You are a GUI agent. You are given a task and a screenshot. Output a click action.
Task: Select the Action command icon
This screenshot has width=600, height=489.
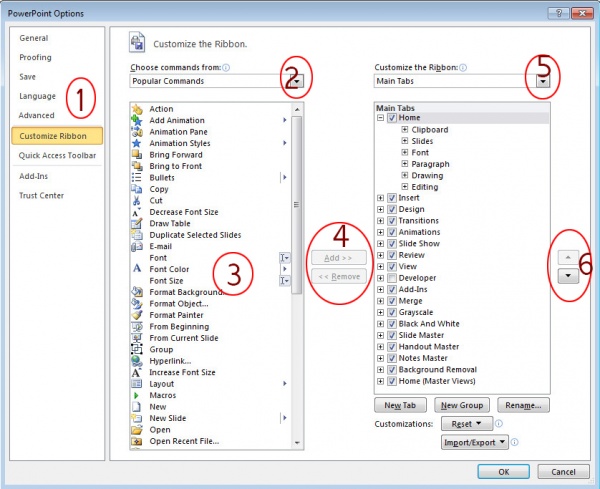[137, 109]
